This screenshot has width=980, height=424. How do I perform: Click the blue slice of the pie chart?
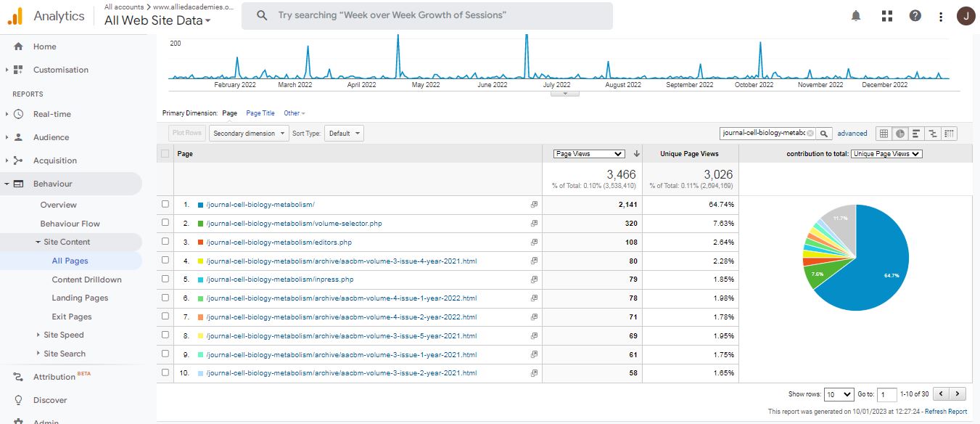pyautogui.click(x=870, y=269)
